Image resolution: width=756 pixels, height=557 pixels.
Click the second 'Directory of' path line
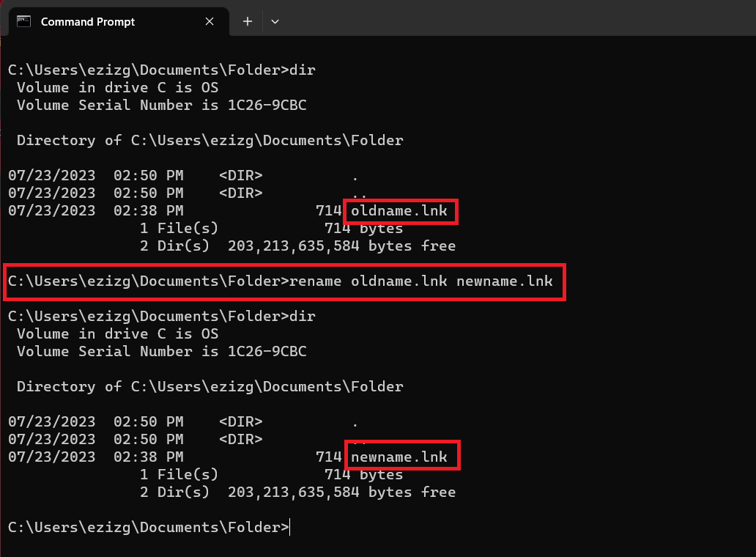click(210, 387)
